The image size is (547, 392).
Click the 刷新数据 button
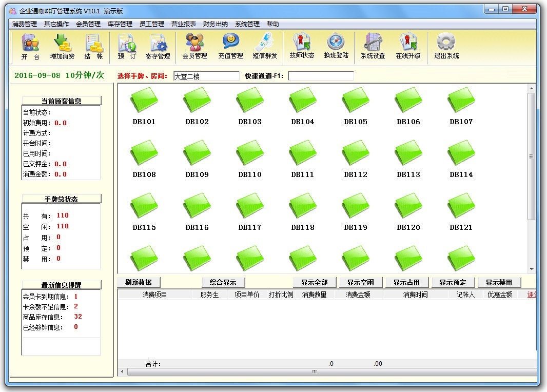139,282
